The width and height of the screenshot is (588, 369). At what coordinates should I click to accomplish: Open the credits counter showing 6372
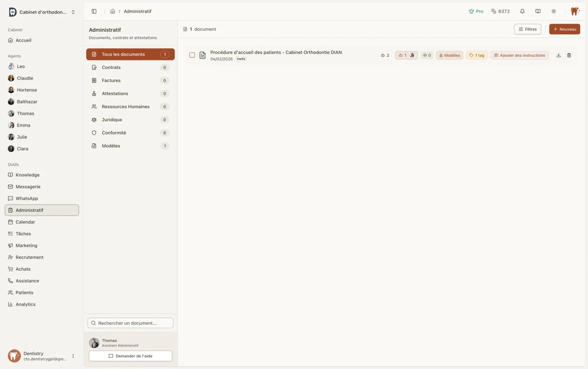pos(500,11)
